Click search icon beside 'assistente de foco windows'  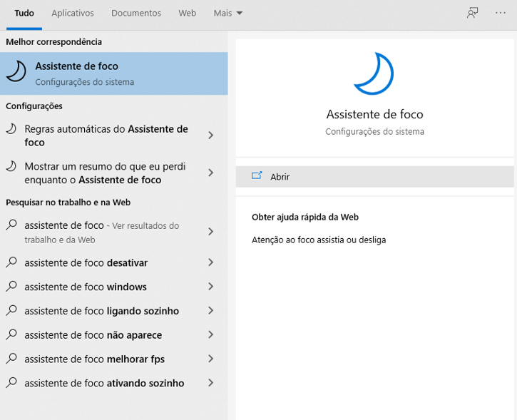(x=11, y=287)
